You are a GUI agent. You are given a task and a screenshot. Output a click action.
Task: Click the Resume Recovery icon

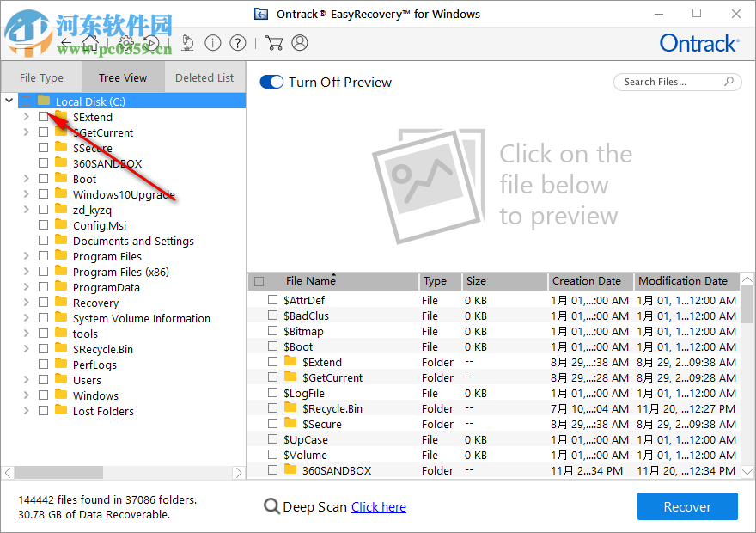(151, 43)
